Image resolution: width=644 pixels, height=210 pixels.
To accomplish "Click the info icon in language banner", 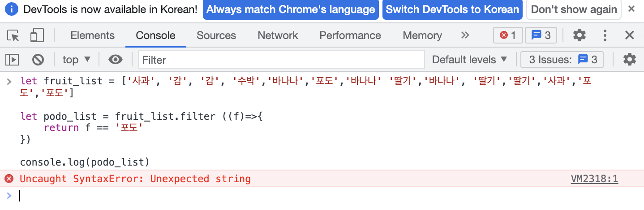I will point(11,9).
